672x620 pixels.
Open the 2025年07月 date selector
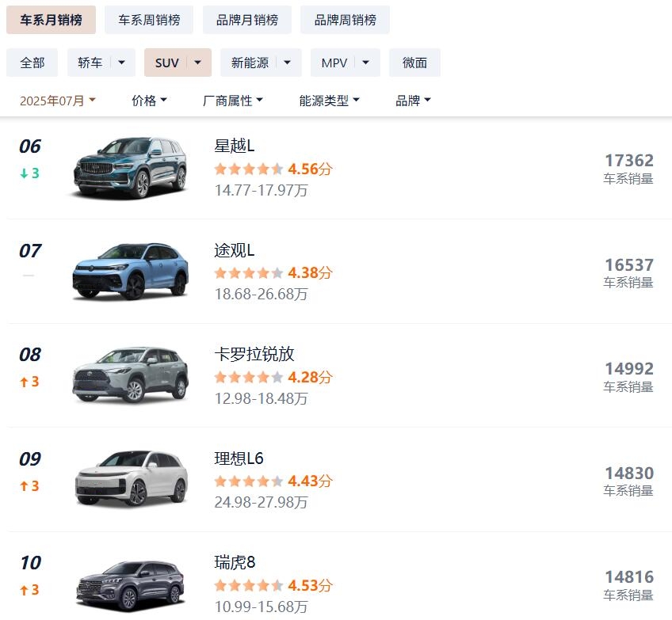58,101
